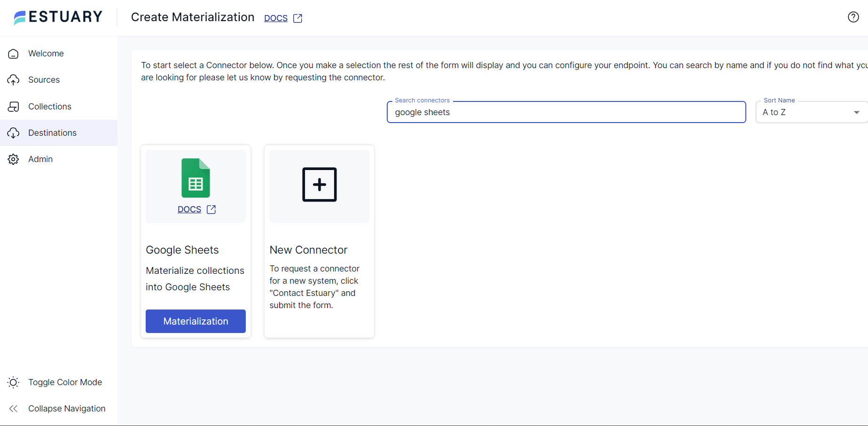Toggle Color Mode with the sun icon
Viewport: 868px width, 426px height.
pyautogui.click(x=13, y=382)
